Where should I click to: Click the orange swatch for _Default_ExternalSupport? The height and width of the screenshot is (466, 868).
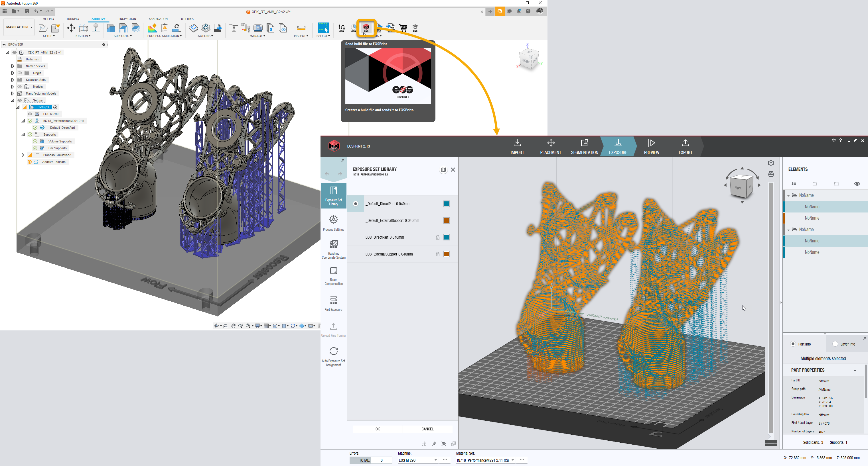(x=446, y=220)
